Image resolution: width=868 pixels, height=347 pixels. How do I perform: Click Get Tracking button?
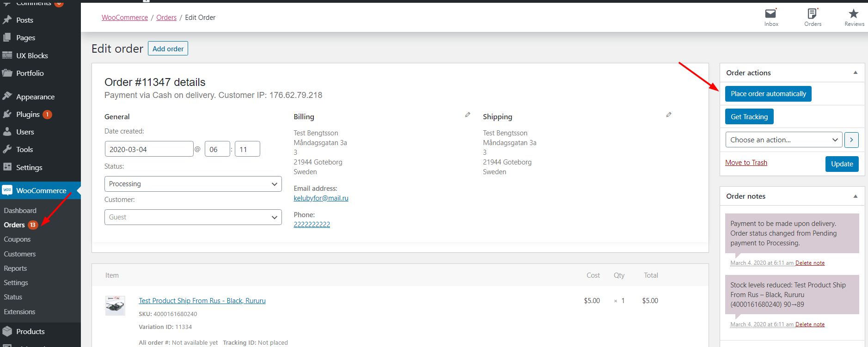[x=749, y=117]
